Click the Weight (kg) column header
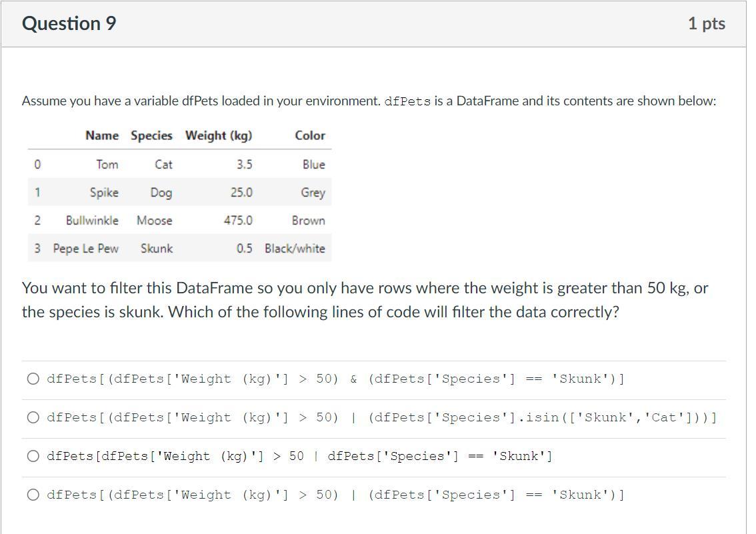Viewport: 756px width, 534px height. click(219, 135)
